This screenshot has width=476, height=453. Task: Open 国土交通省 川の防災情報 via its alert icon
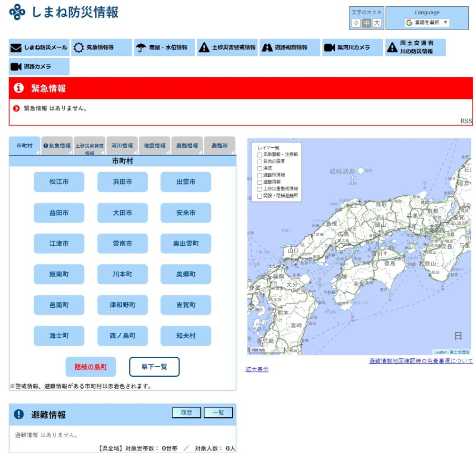[392, 47]
